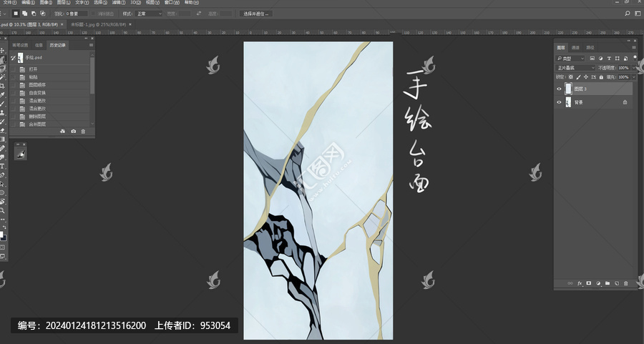Select the 自由变换 history state
This screenshot has width=644, height=344.
pyautogui.click(x=37, y=93)
